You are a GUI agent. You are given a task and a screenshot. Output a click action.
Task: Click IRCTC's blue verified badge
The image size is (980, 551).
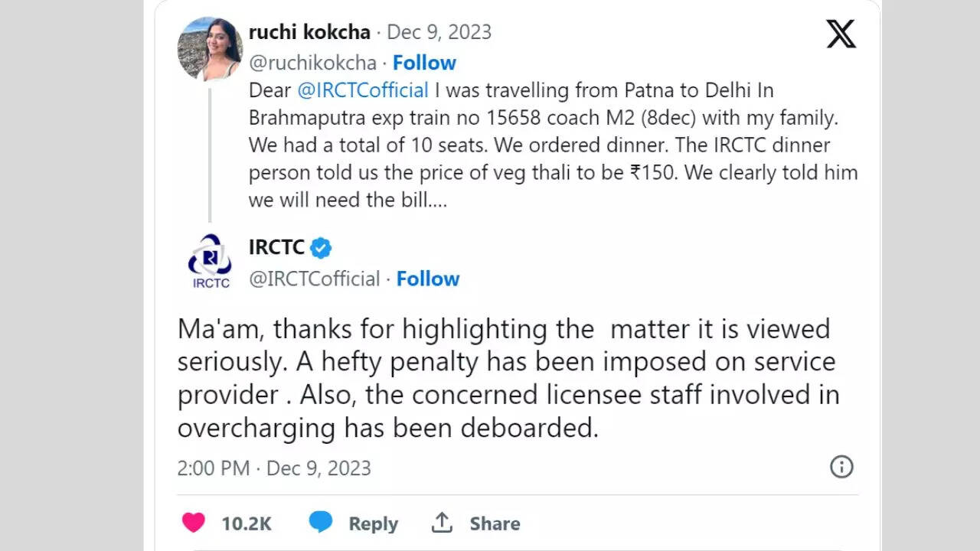[321, 248]
